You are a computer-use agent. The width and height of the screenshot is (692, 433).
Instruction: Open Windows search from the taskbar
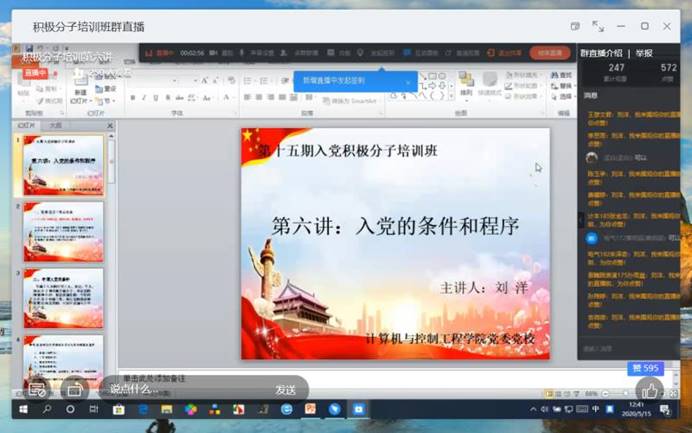(47, 410)
